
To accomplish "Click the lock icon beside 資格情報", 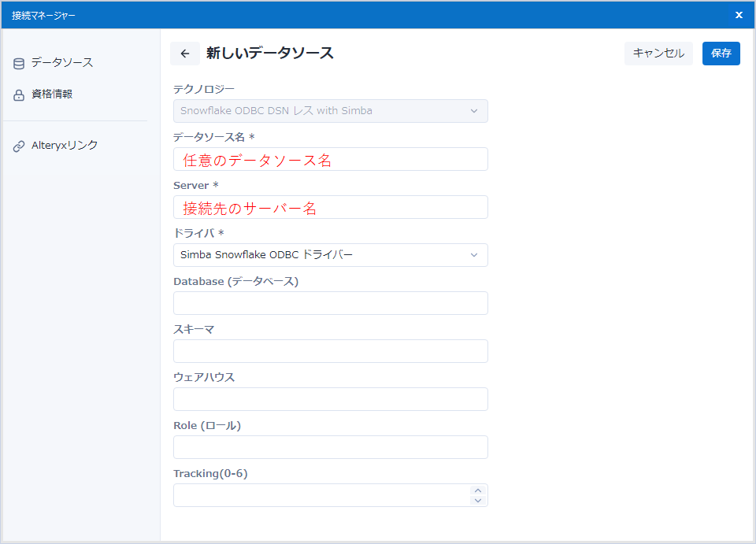I will pyautogui.click(x=19, y=95).
